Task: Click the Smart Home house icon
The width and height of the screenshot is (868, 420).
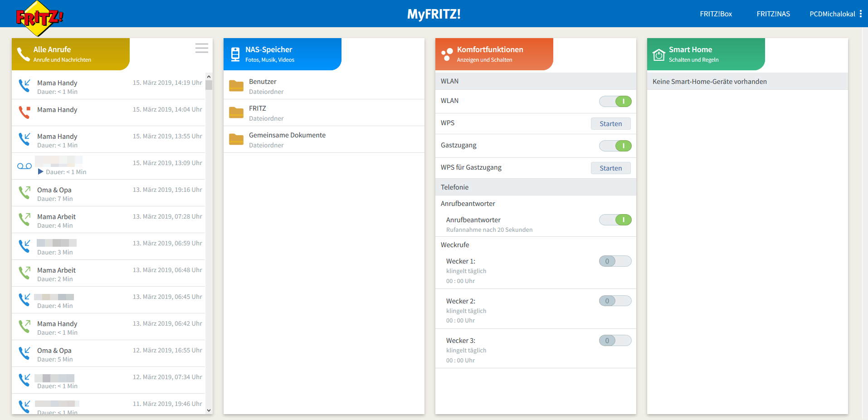Action: coord(658,54)
